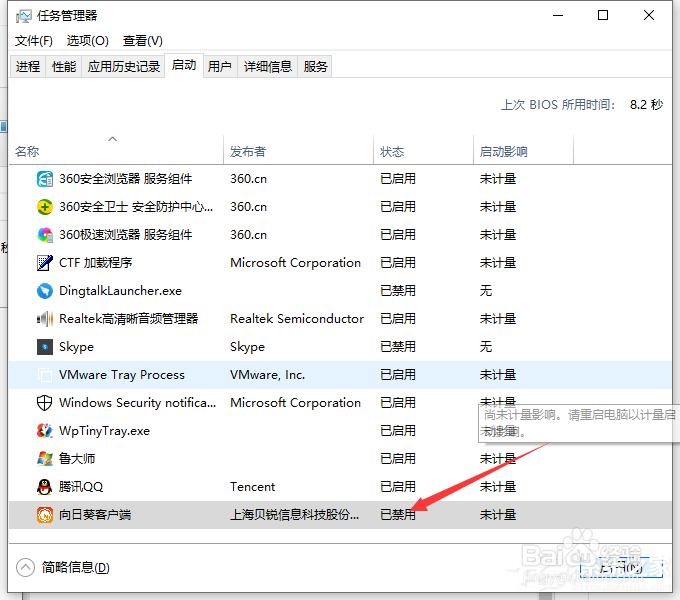Viewport: 680px width, 600px height.
Task: Open the 查看(V) menu
Action: point(143,41)
